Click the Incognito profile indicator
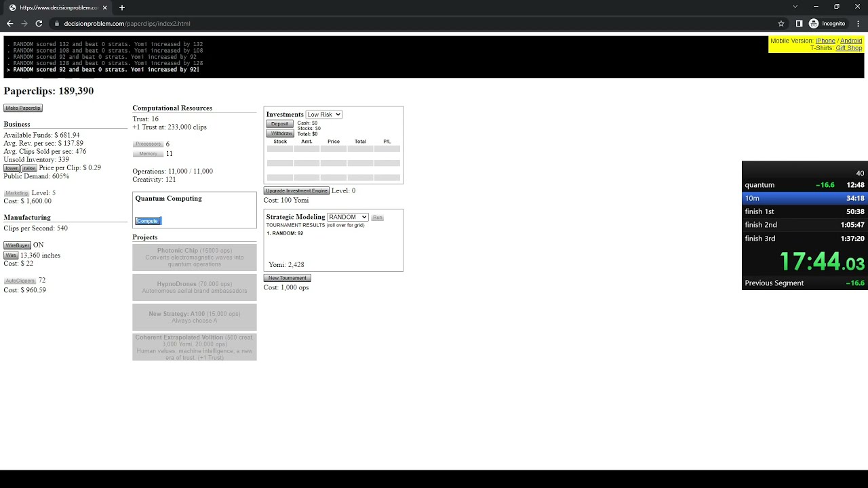This screenshot has height=488, width=868. [827, 24]
